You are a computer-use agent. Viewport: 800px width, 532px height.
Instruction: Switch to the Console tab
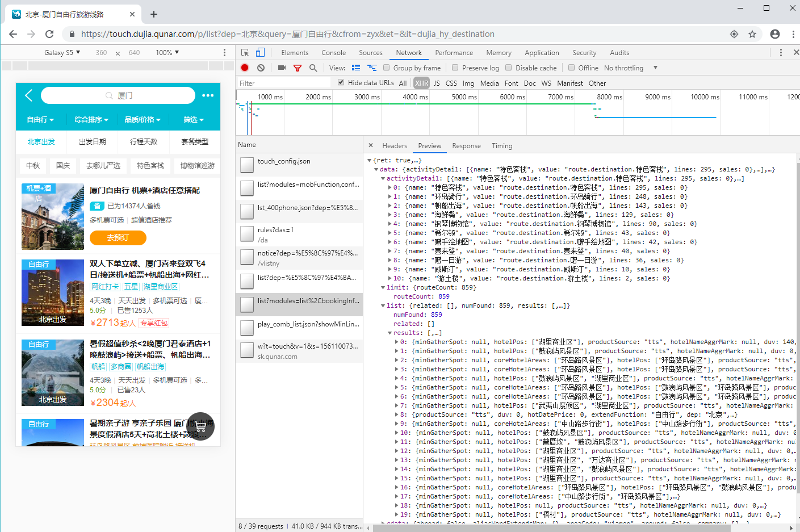333,52
